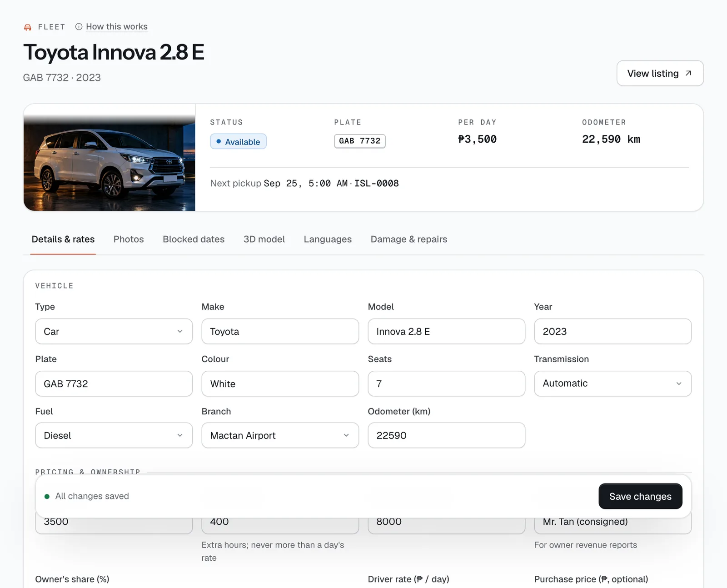Open View listing in new window
Screen dimensions: 727x588
point(660,73)
